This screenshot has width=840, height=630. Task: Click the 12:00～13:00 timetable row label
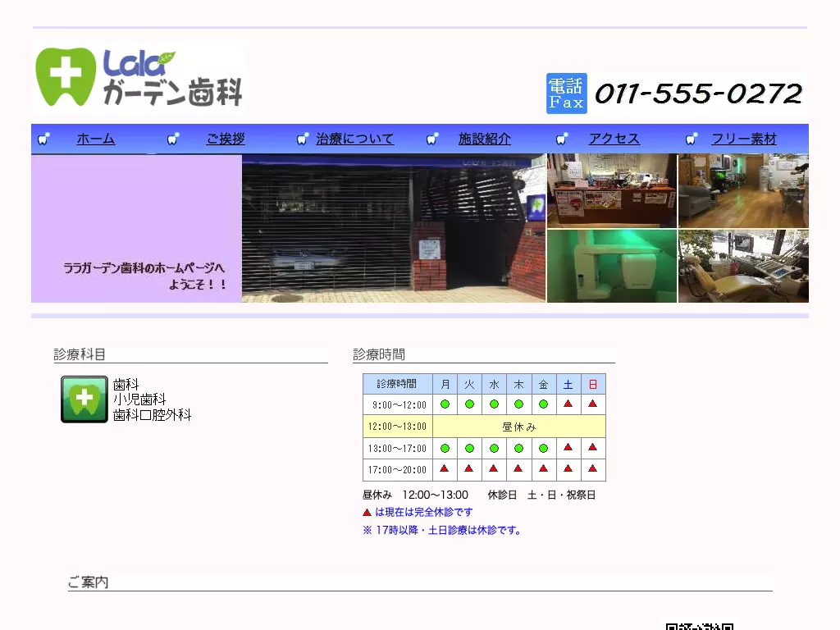point(398,427)
